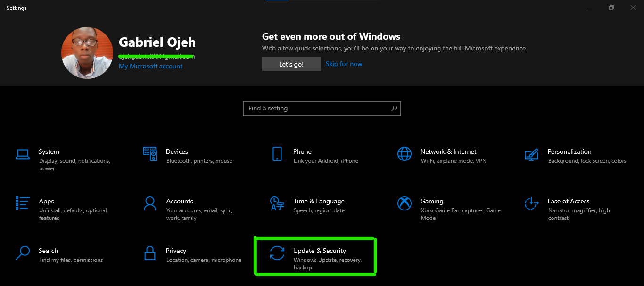Viewport: 644px width, 286px height.
Task: Click 'Speech, region, date' description
Action: click(319, 210)
